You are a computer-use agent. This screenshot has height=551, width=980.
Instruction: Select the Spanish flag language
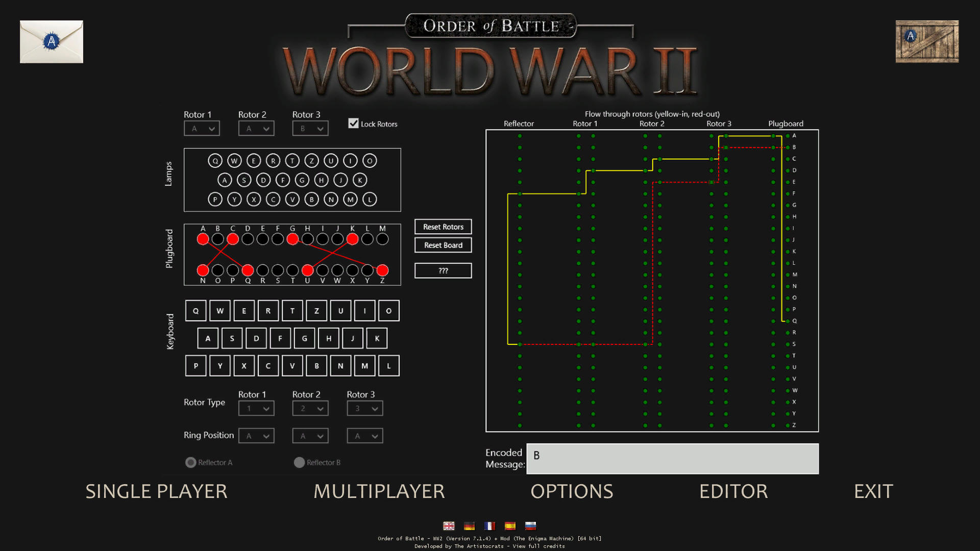click(510, 526)
